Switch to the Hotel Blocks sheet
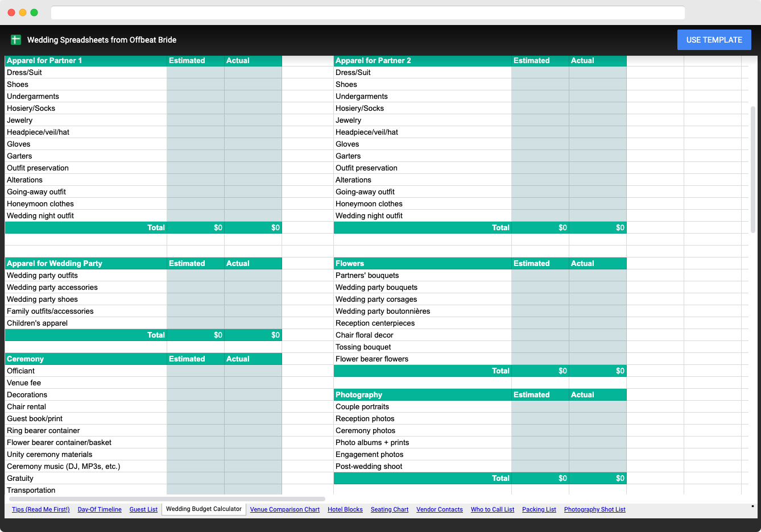This screenshot has height=532, width=761. pyautogui.click(x=345, y=509)
